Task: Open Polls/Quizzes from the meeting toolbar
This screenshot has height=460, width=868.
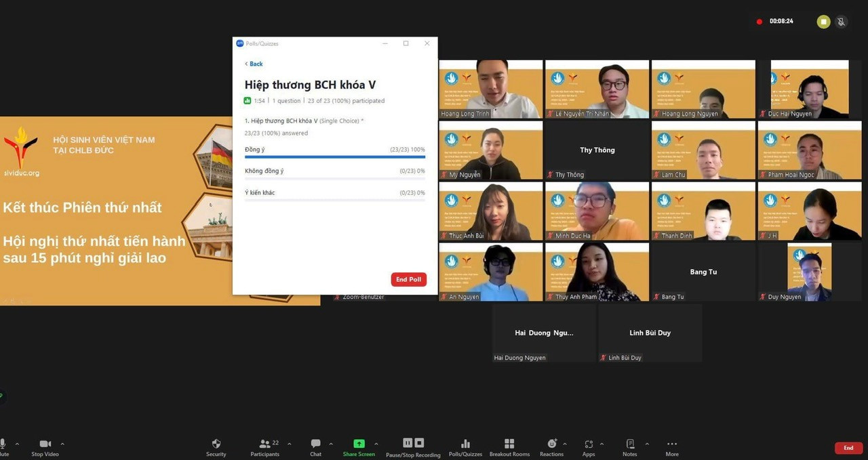Action: [x=465, y=444]
